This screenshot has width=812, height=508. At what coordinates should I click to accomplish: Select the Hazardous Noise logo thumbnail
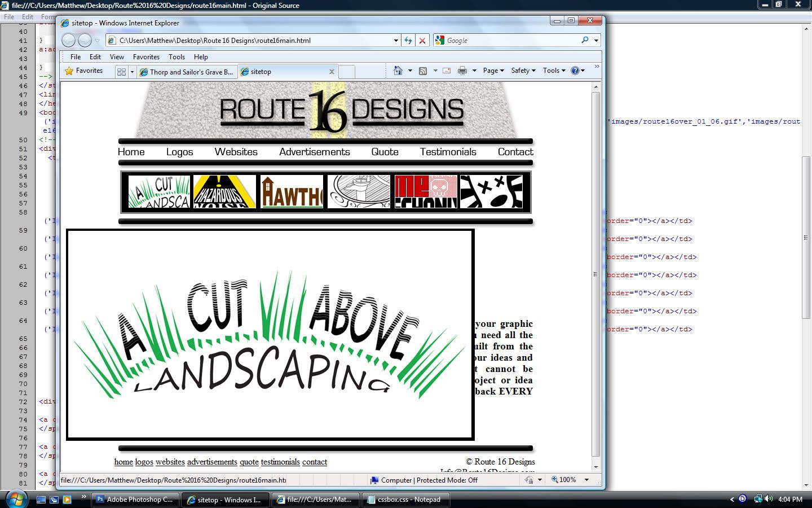tap(225, 192)
